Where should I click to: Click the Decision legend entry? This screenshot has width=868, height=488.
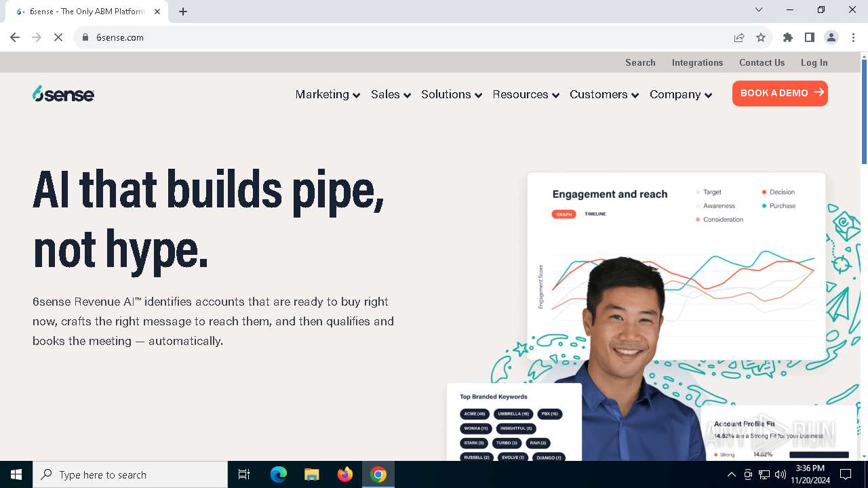[778, 192]
